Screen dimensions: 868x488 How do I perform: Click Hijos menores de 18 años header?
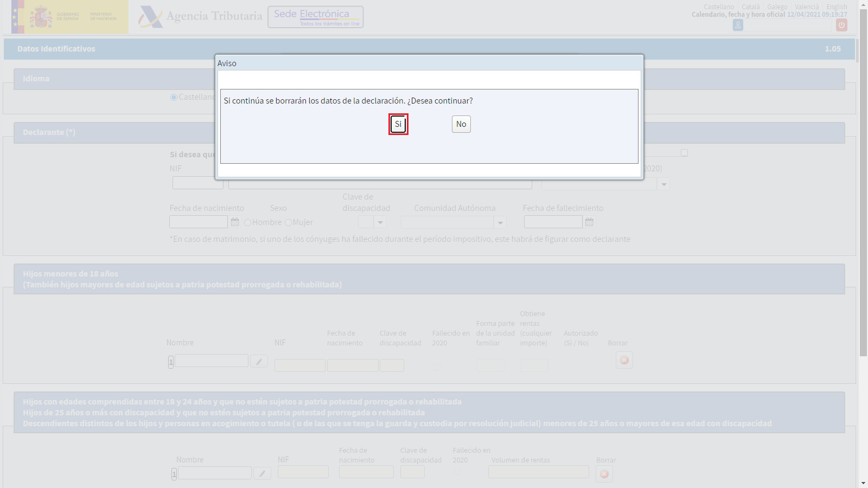(429, 279)
